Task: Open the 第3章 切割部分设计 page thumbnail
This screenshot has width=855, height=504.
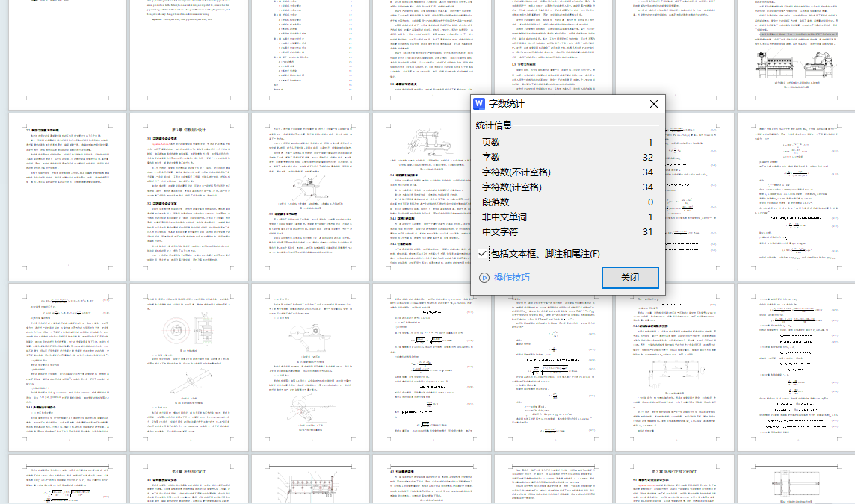Action: pos(188,197)
